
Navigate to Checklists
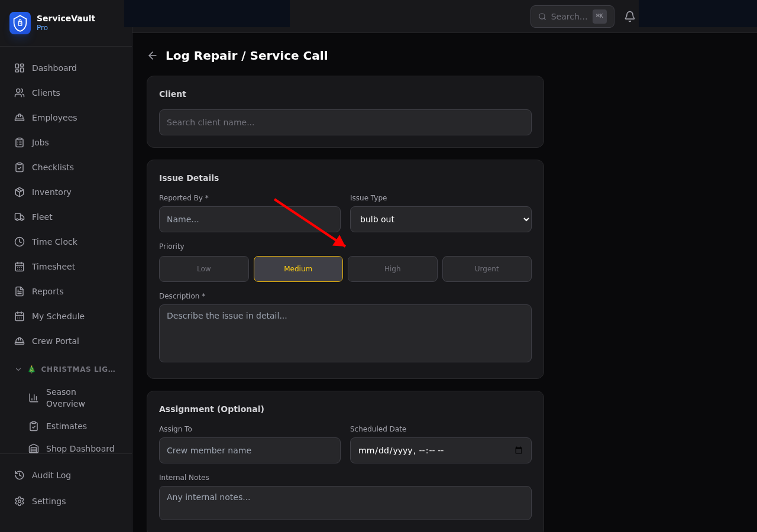[x=52, y=167]
